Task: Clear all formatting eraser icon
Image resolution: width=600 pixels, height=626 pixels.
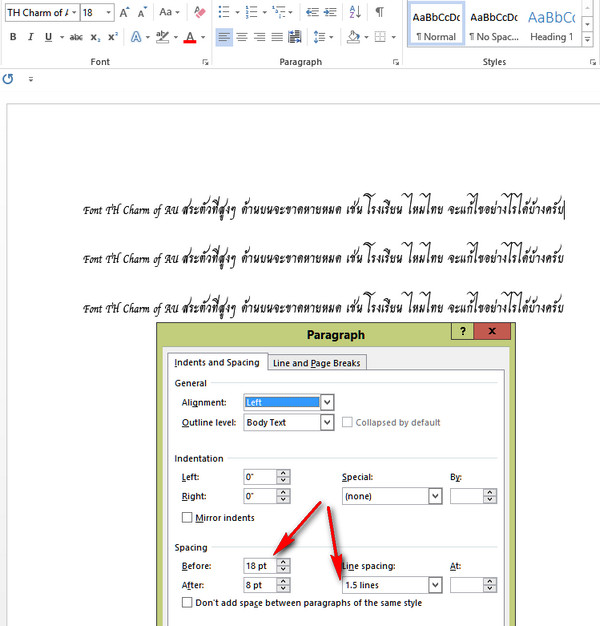Action: tap(200, 12)
